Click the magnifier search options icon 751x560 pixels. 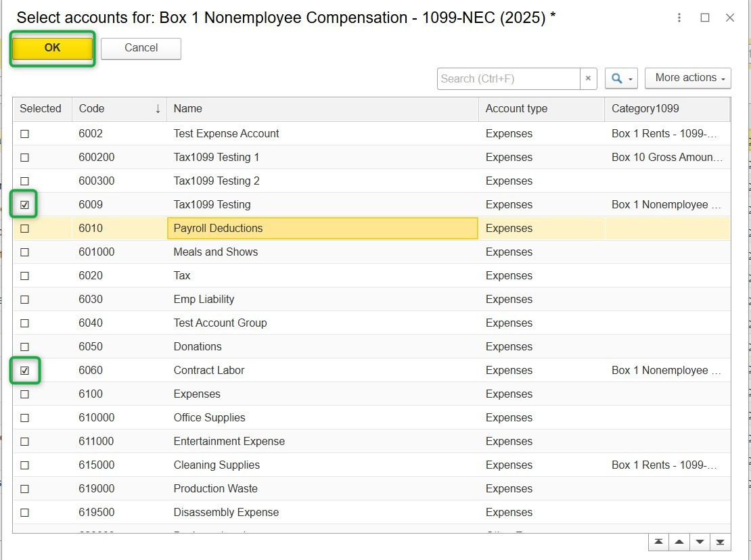(620, 78)
